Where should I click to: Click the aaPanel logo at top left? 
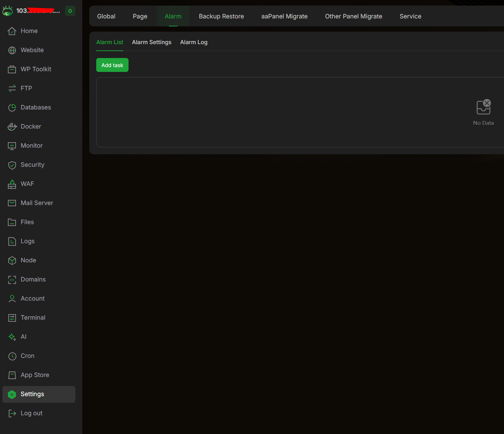pyautogui.click(x=8, y=11)
